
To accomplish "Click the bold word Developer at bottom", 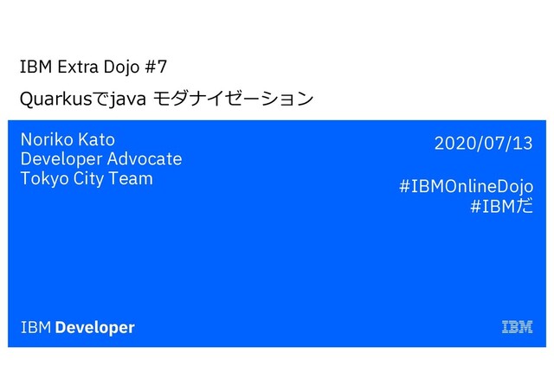I will click(95, 328).
